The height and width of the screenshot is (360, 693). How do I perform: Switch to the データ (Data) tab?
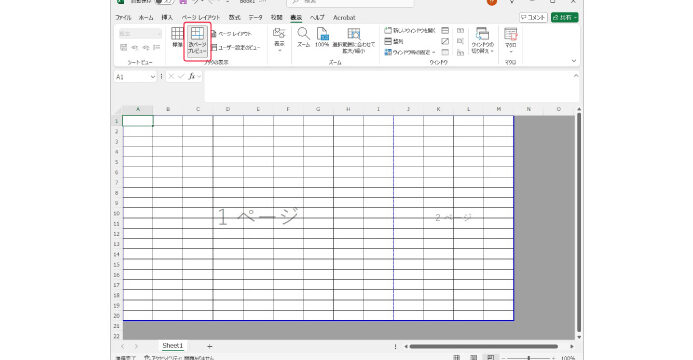point(255,18)
